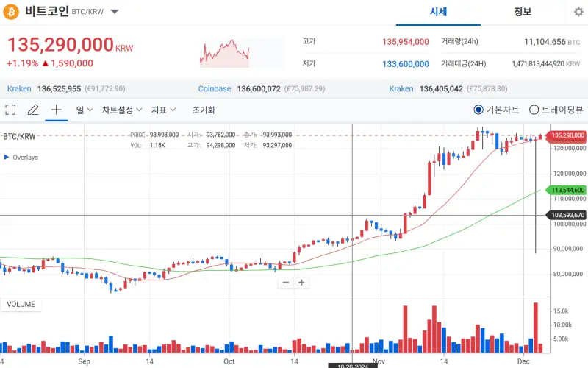
Task: Click the 135,954,000 high price value
Action: point(406,42)
